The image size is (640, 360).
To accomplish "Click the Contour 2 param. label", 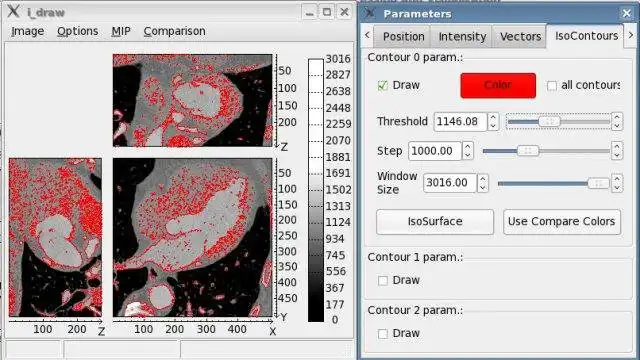I will (x=415, y=310).
